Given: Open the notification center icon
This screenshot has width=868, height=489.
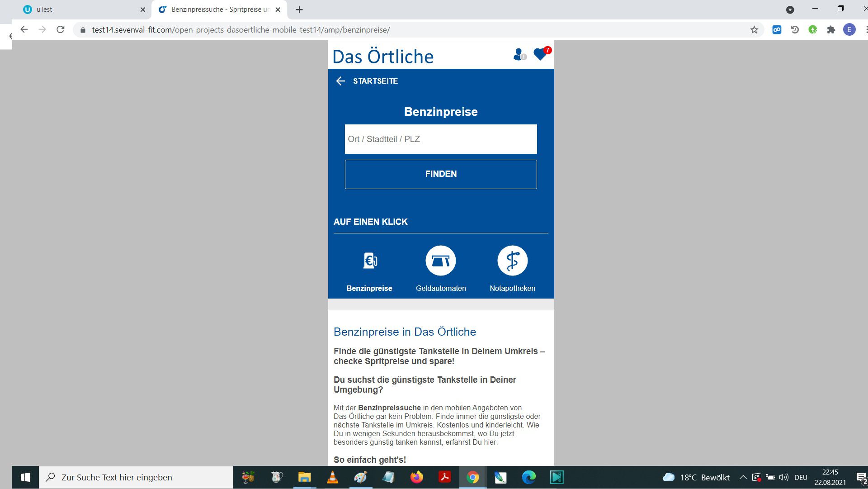Looking at the screenshot, I should (x=861, y=477).
